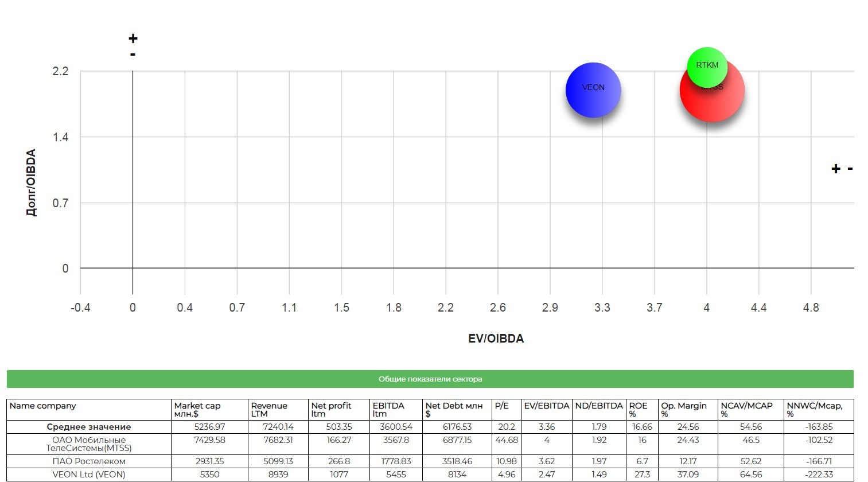
Task: Click the green RTKM bubble
Action: click(707, 67)
